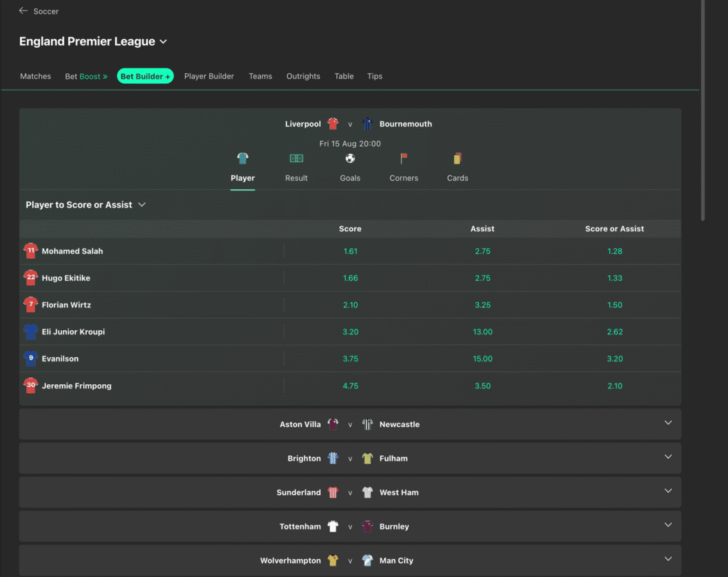Select the Goals football icon
Image resolution: width=728 pixels, height=577 pixels.
(350, 159)
